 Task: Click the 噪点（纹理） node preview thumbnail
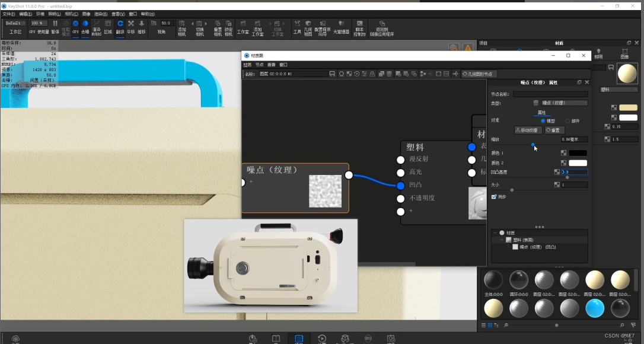click(x=325, y=191)
